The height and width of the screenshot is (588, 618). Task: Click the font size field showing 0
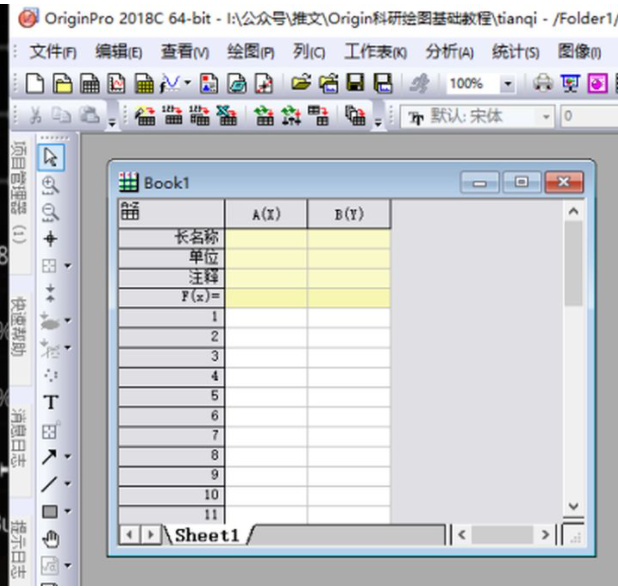click(x=589, y=116)
